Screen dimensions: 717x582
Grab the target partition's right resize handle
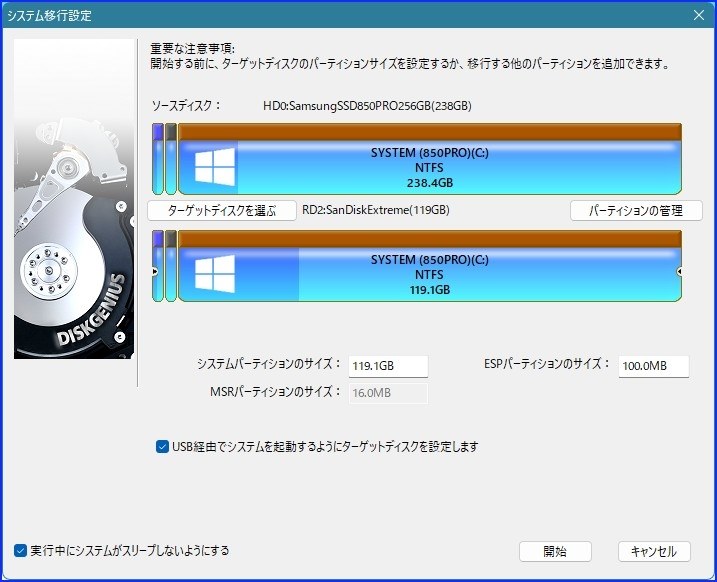(680, 272)
